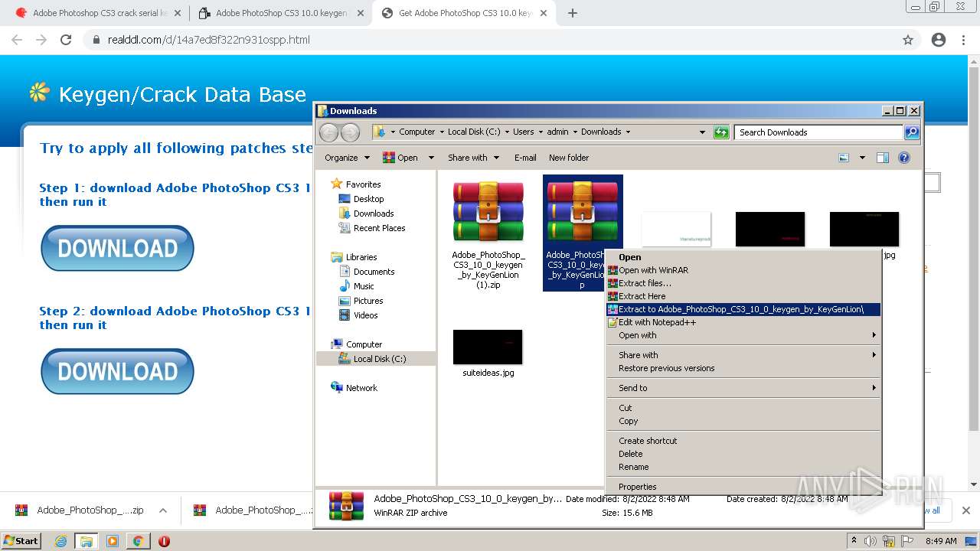Choose Properties in context menu
Image resolution: width=980 pixels, height=551 pixels.
[x=743, y=487]
